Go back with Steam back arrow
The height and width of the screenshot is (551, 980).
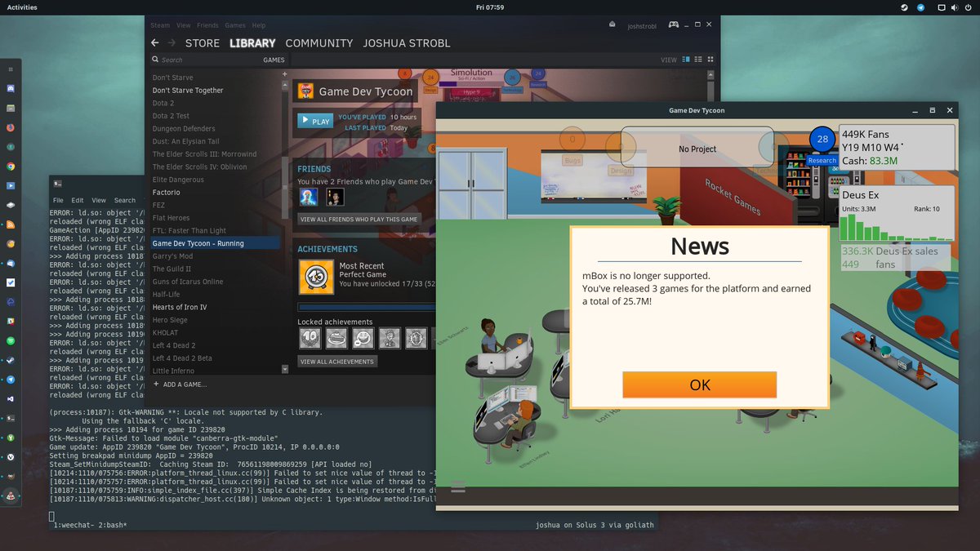coord(155,42)
